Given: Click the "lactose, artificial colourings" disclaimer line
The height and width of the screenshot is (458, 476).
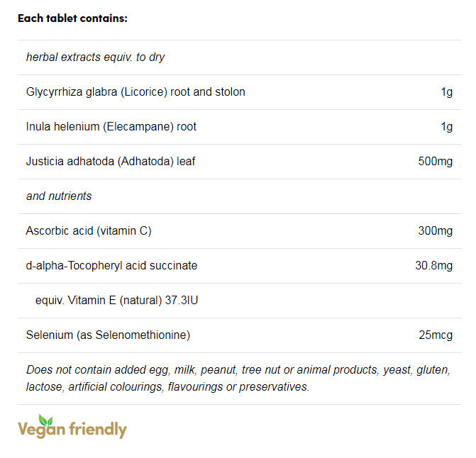Looking at the screenshot, I should tap(167, 386).
